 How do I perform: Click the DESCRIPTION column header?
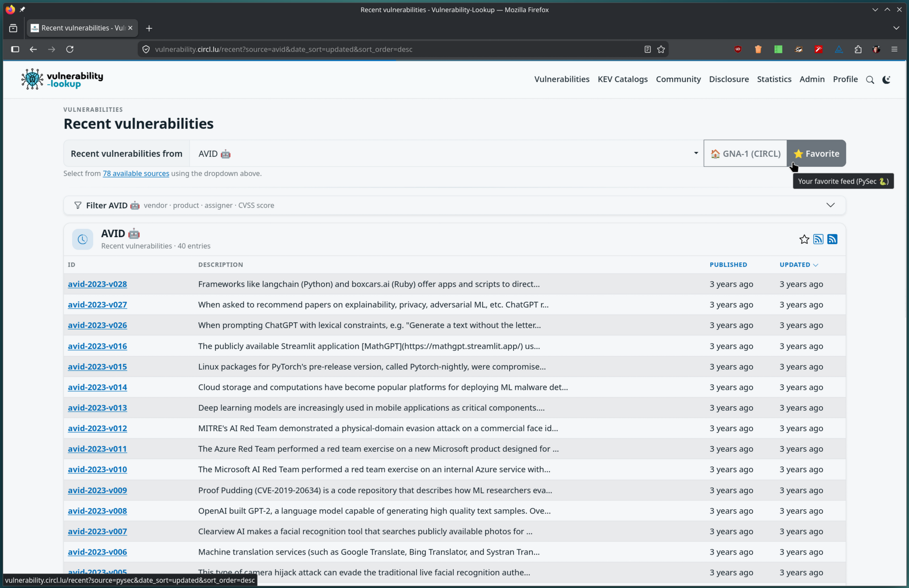click(220, 265)
